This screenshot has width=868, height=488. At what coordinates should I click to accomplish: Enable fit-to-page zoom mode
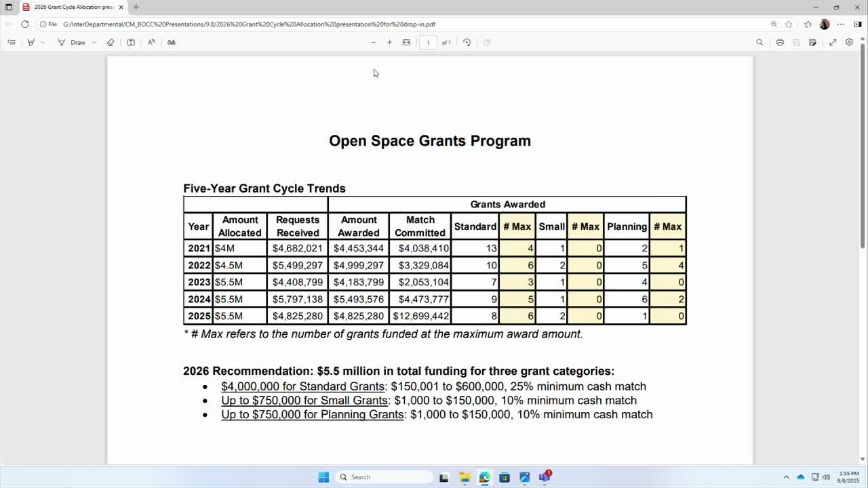(x=407, y=42)
